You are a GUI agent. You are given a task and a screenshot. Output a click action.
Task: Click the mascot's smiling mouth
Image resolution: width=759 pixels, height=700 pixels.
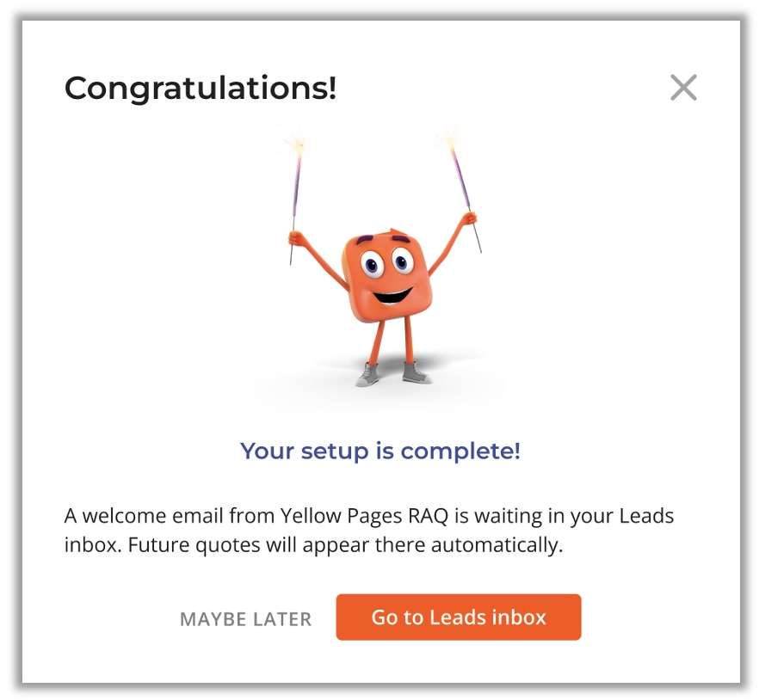point(394,294)
